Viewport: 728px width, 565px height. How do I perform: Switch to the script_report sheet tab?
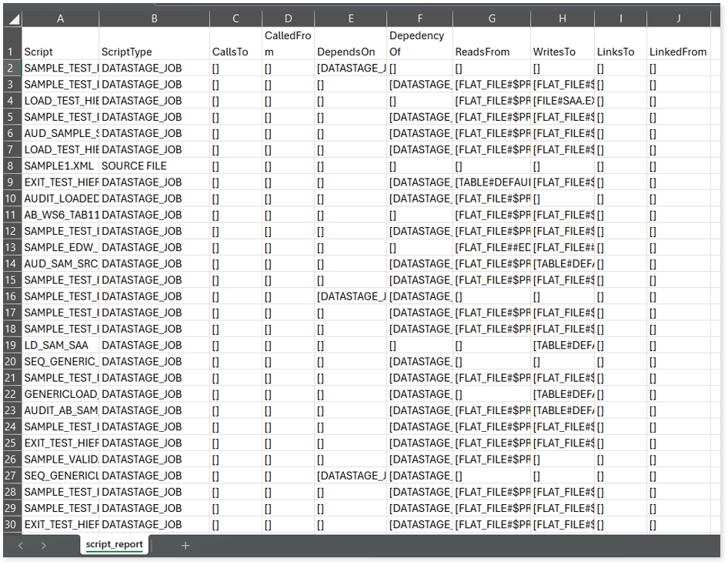tap(114, 544)
